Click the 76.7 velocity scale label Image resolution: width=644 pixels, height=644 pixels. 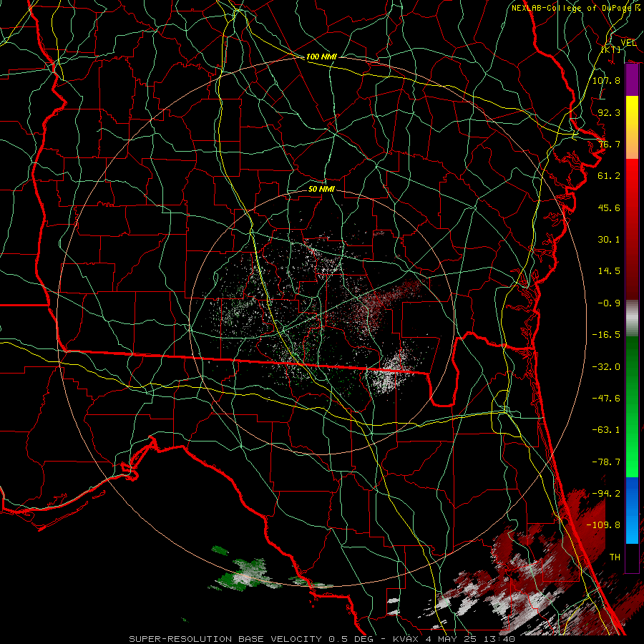[x=609, y=144]
